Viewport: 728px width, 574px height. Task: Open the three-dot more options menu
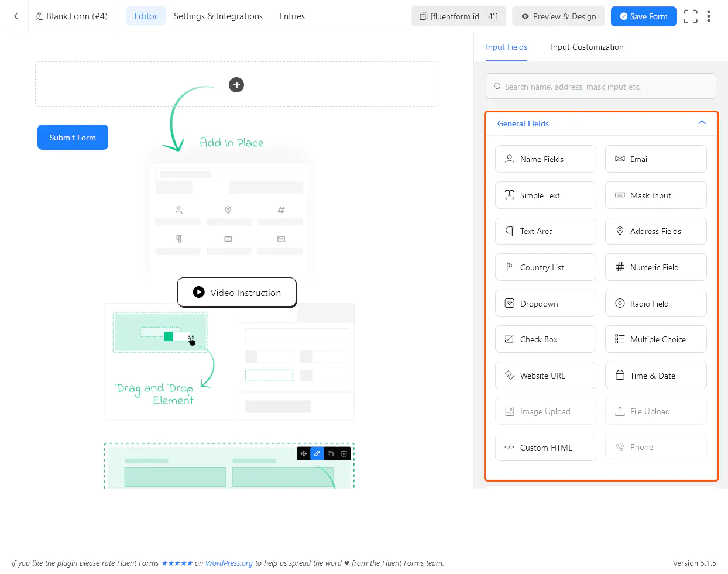(708, 16)
